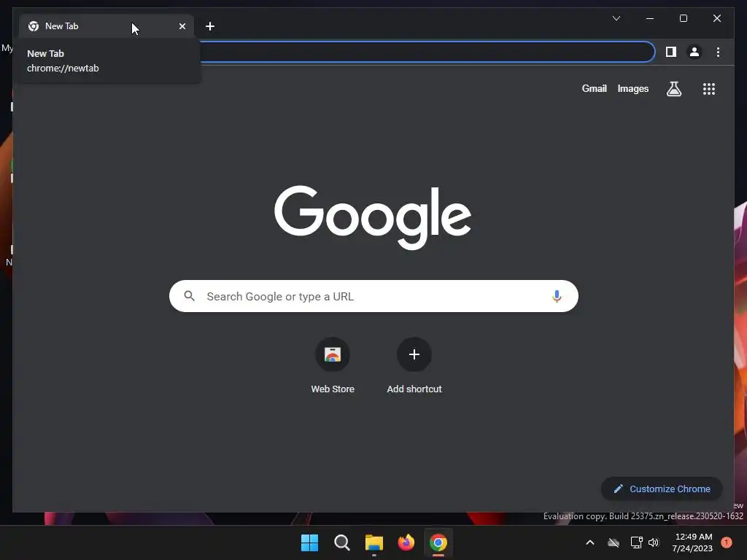
Task: Open the tab search chevron
Action: point(616,18)
